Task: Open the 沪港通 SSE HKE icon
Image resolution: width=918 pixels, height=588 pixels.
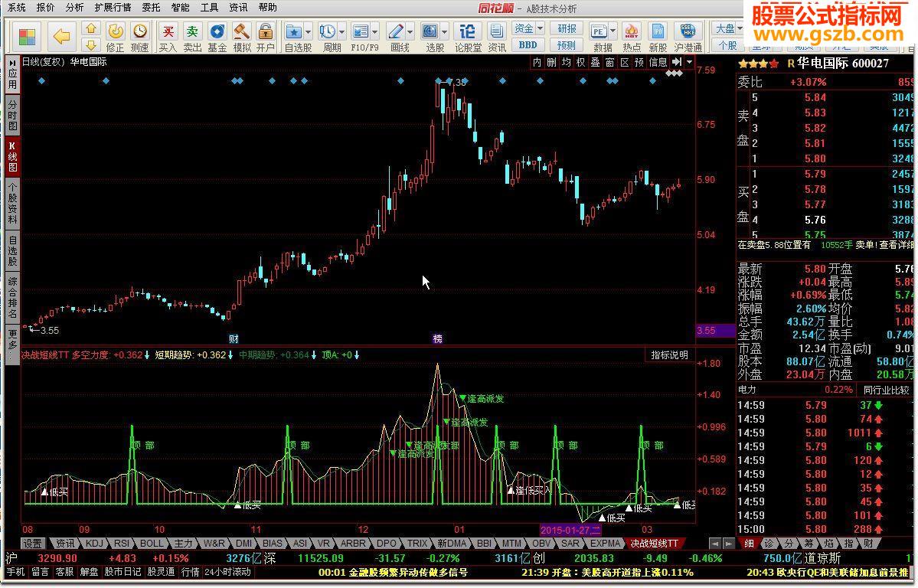Action: pyautogui.click(x=688, y=31)
